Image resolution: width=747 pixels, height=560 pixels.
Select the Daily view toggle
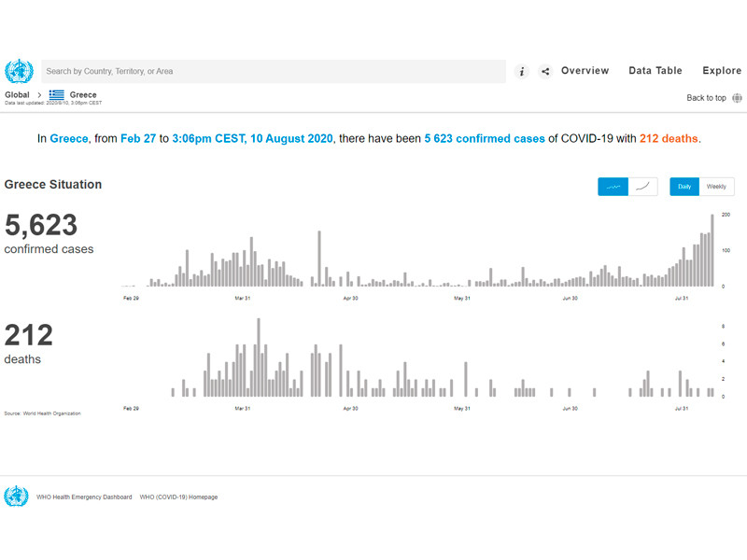tap(684, 187)
